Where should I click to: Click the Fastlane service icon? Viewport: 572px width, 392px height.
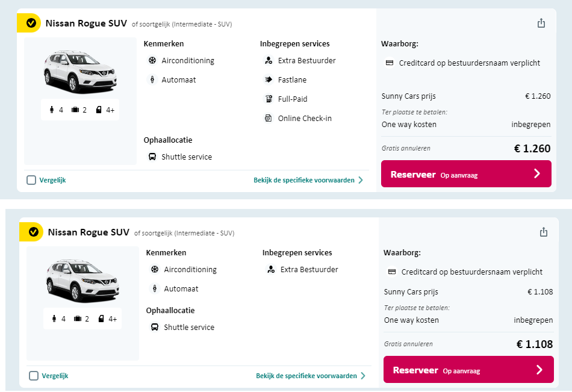tap(269, 79)
